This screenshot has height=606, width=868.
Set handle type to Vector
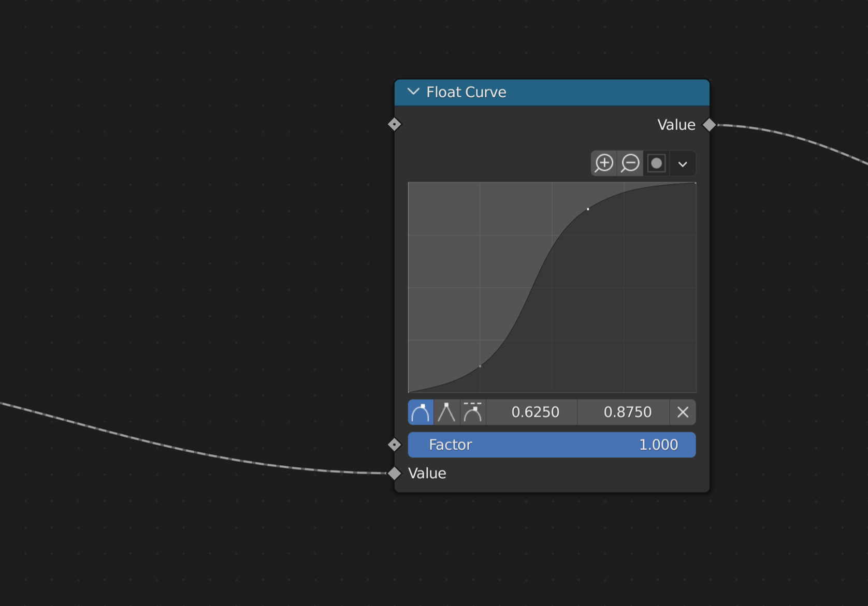tap(446, 412)
